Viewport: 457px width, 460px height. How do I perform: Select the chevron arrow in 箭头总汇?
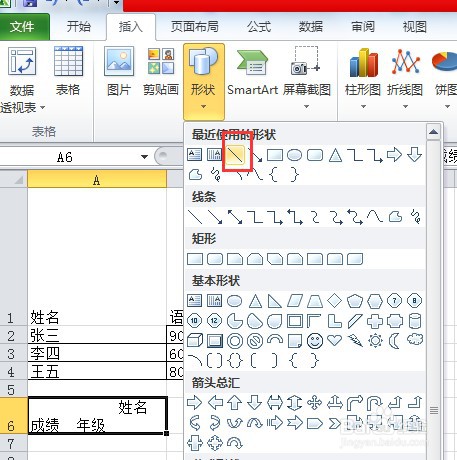coord(334,423)
